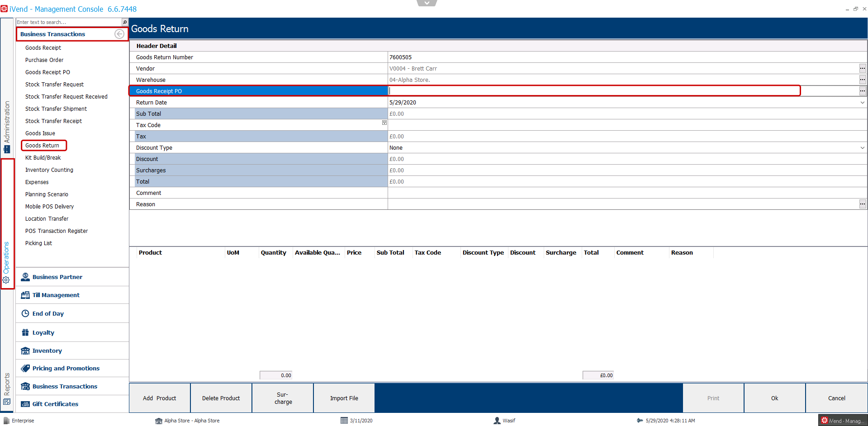Focus the sidebar search text box
Viewport: 868px width, 426px height.
69,22
